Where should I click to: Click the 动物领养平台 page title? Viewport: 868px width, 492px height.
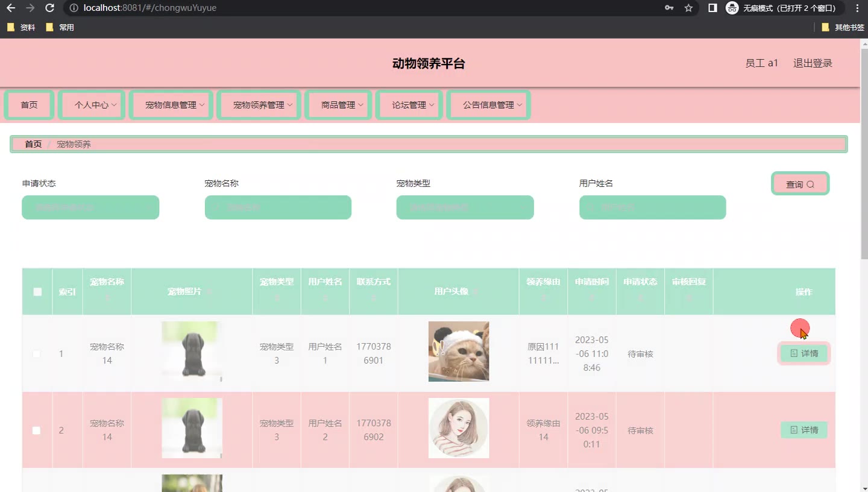[x=429, y=64]
